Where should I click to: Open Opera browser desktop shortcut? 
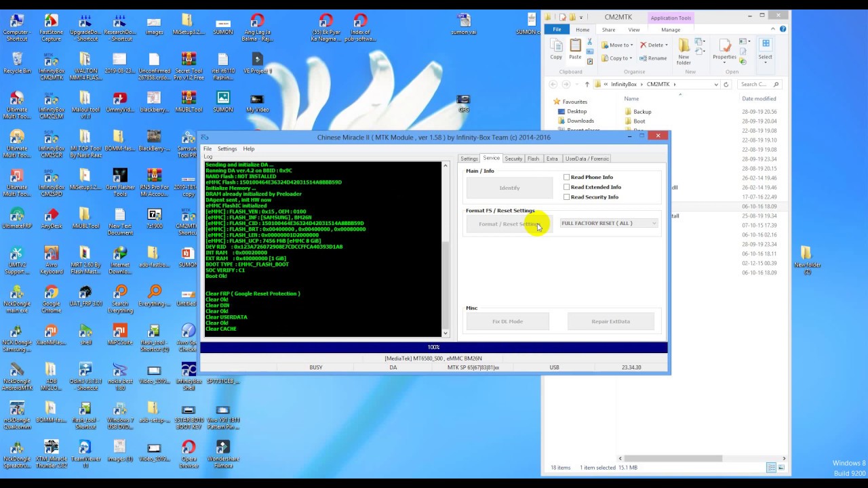(x=189, y=454)
